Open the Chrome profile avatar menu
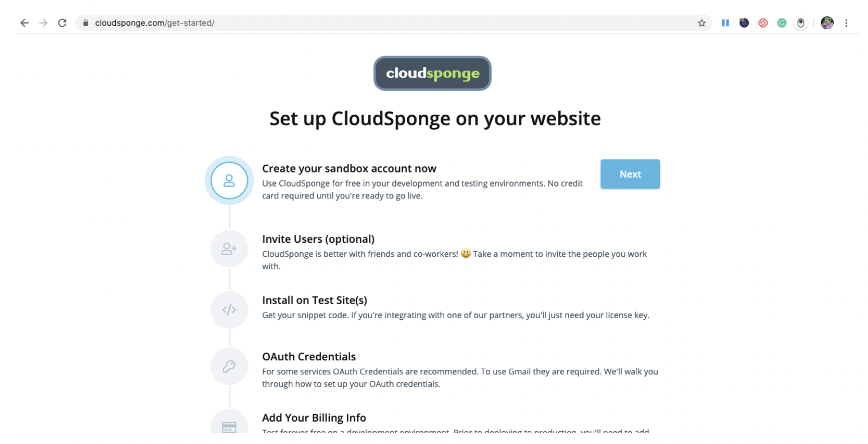Screen dimensions: 868x444 pyautogui.click(x=827, y=23)
